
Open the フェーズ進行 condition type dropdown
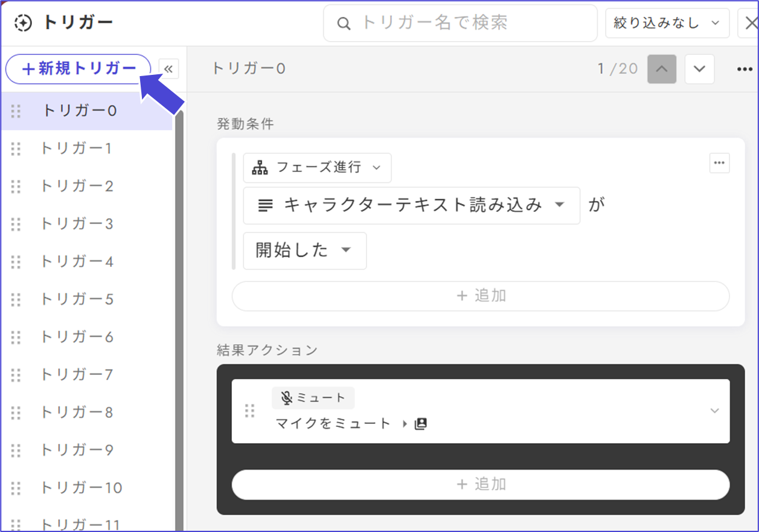(317, 168)
